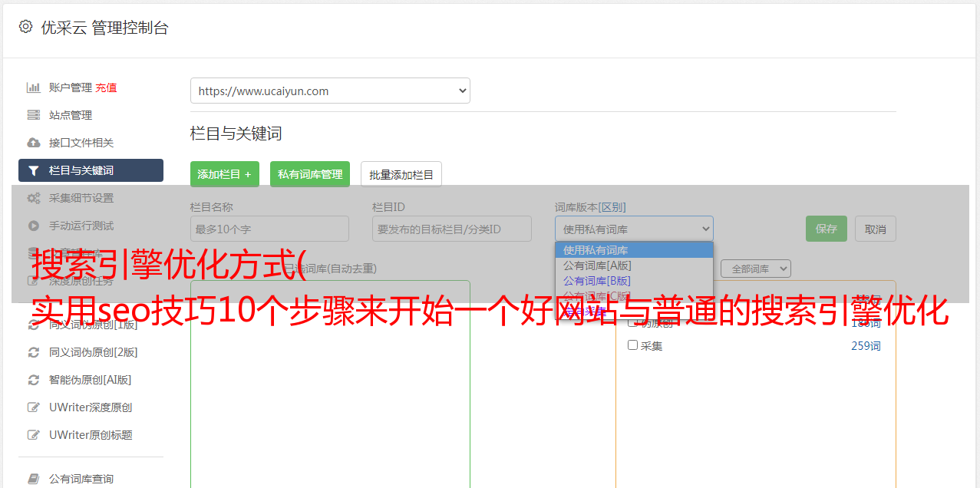The image size is (980, 488).
Task: Click edit icon of UWriter原创标题
Action: tap(34, 435)
